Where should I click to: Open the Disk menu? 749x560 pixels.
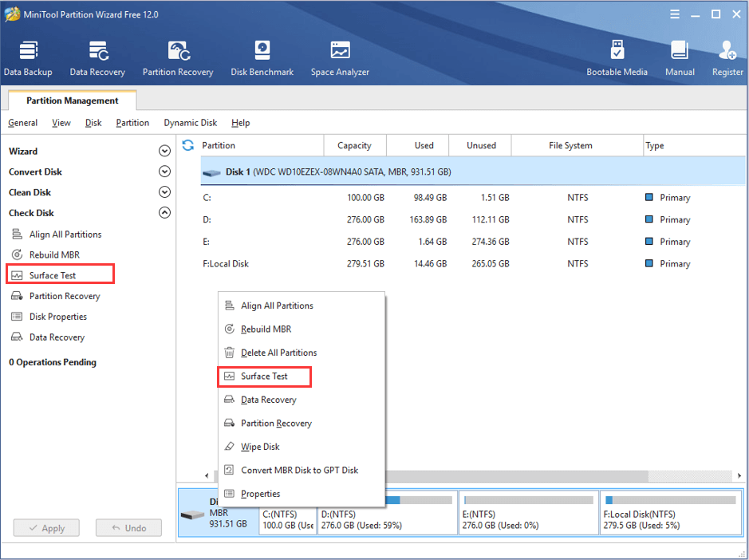tap(93, 123)
